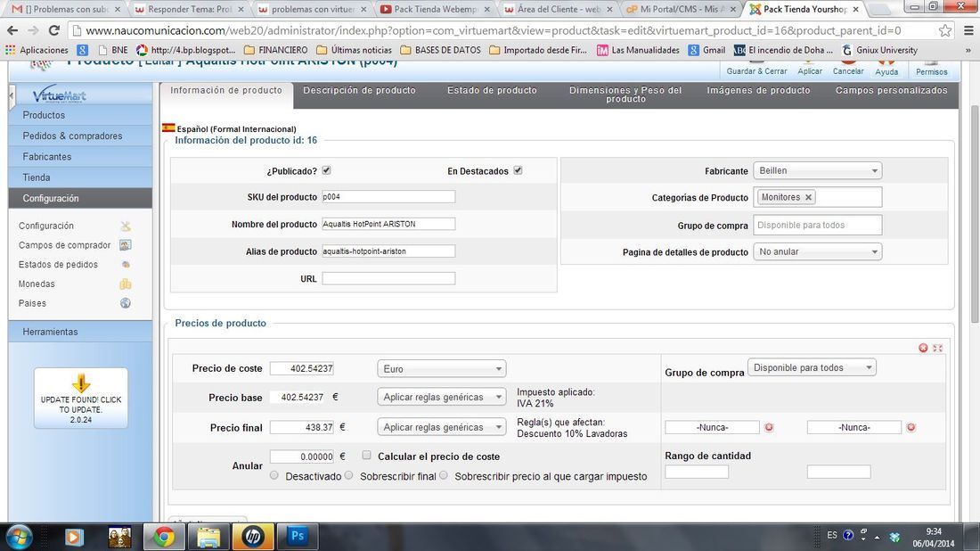
Task: Click Guardar & Cerrar toolbar button
Action: (756, 68)
